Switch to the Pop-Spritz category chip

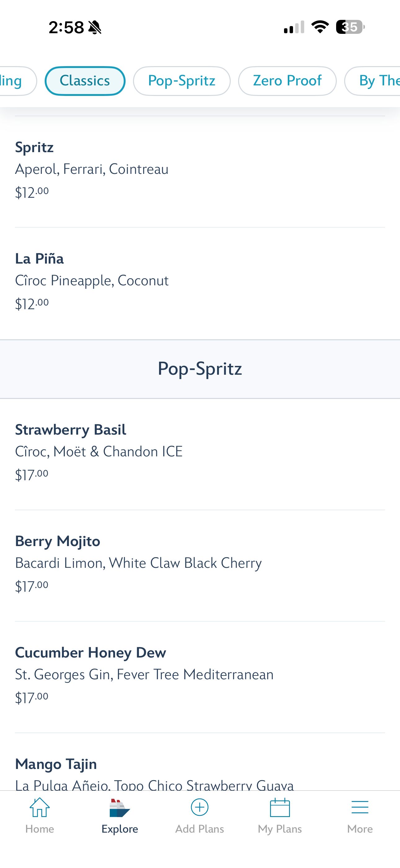point(182,81)
